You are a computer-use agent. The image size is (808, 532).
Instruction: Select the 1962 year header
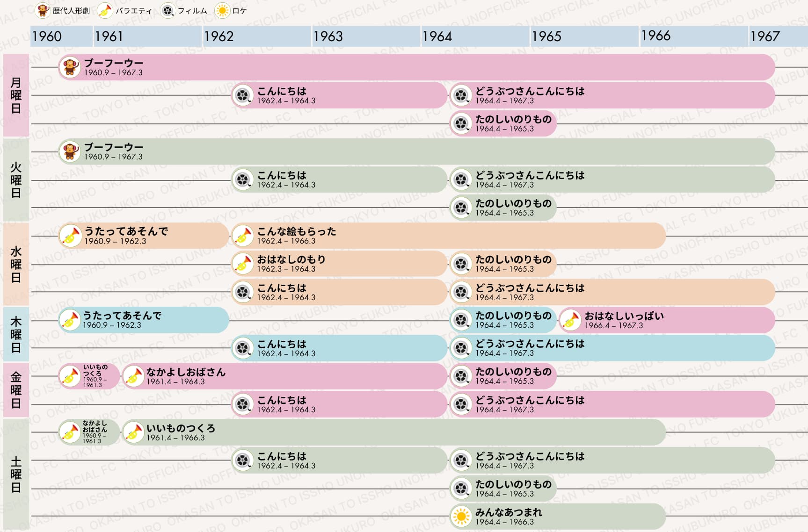pyautogui.click(x=256, y=36)
